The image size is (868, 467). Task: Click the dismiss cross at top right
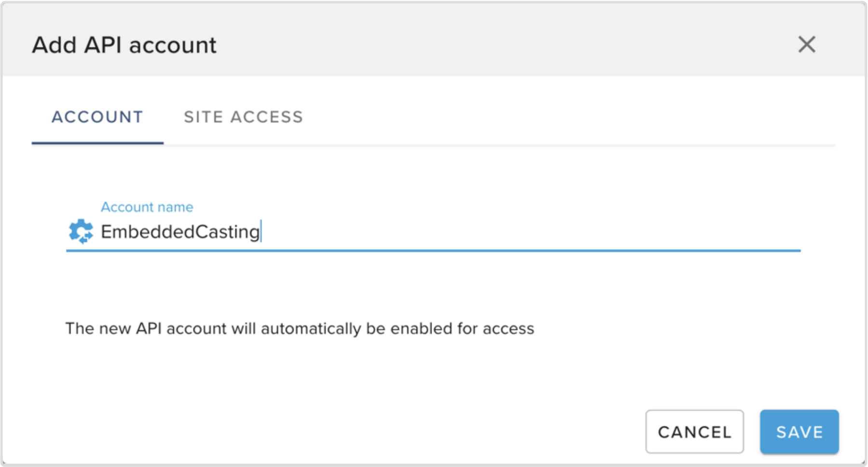point(807,44)
